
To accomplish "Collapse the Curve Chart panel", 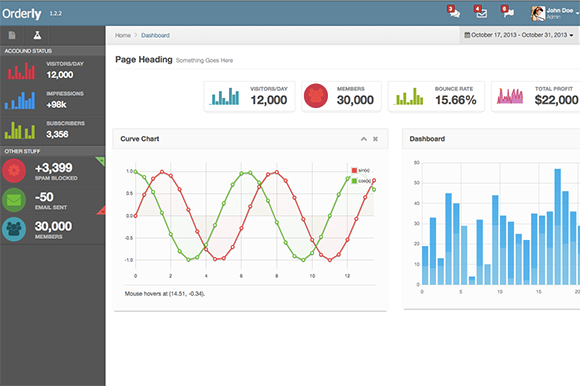I will click(x=364, y=139).
